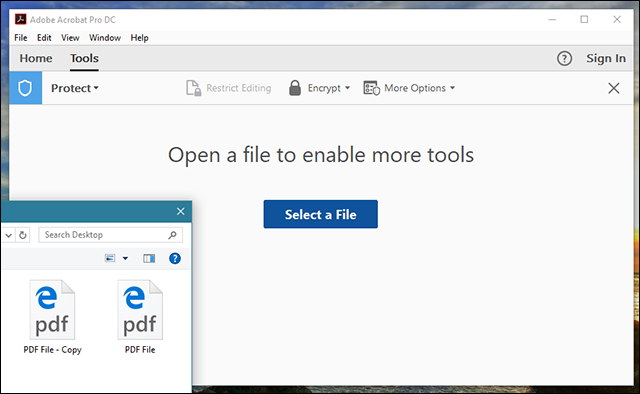This screenshot has height=394, width=640.
Task: Close the Protect toolbar with the X
Action: coord(613,88)
